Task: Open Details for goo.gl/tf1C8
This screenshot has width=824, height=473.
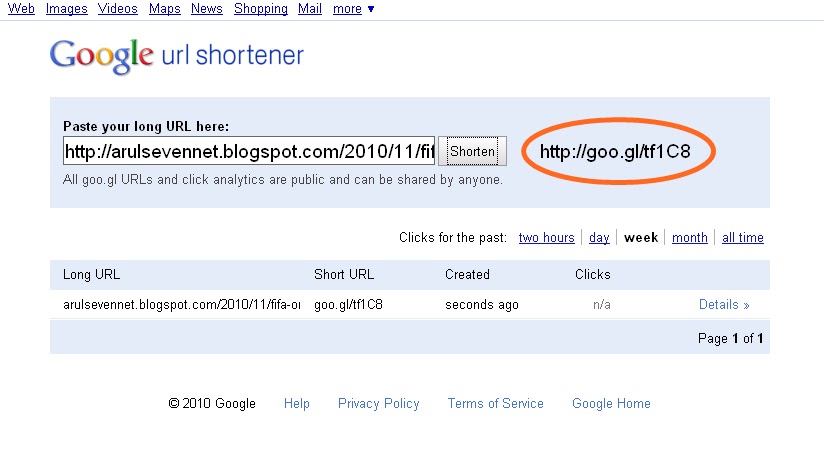Action: click(724, 304)
